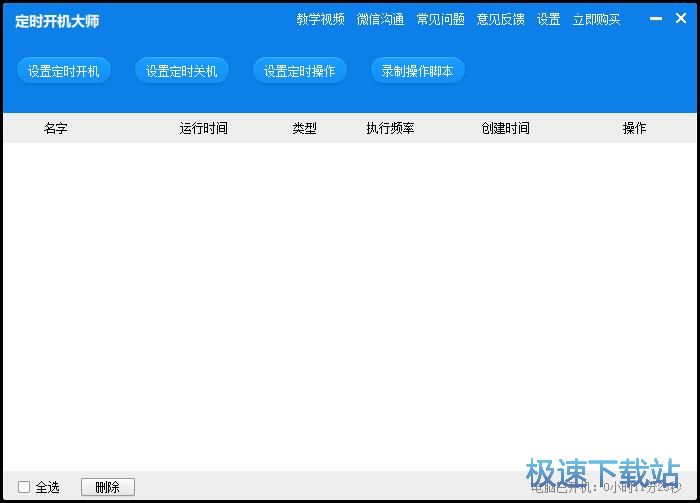
Task: Start 录制操作脚本 recording
Action: coord(418,71)
